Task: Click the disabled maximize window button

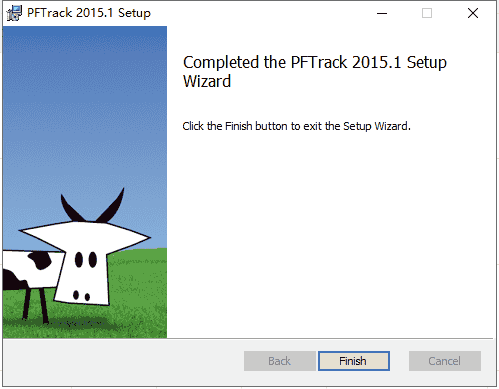Action: coord(427,13)
